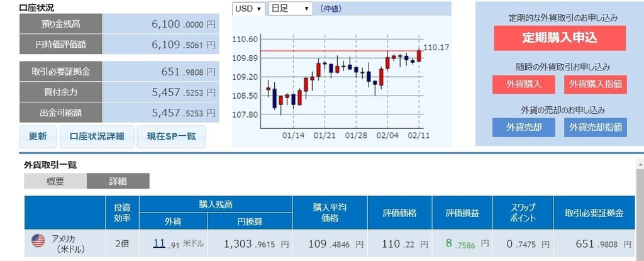The image size is (644, 261).
Task: Switch to the 概要 tab
Action: click(55, 181)
